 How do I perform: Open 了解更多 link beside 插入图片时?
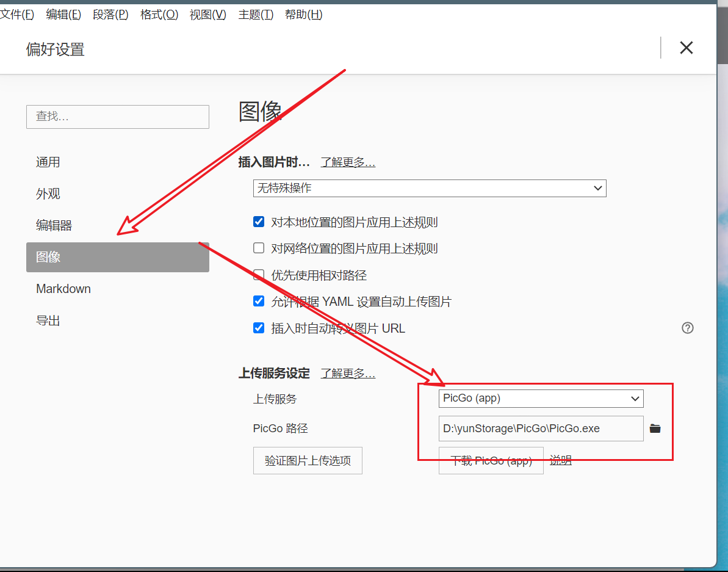pyautogui.click(x=348, y=162)
